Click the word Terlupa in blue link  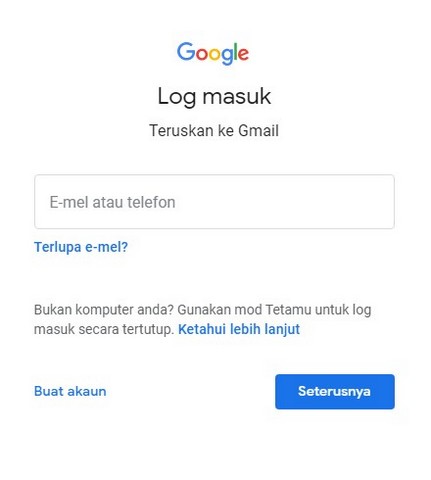(58, 247)
